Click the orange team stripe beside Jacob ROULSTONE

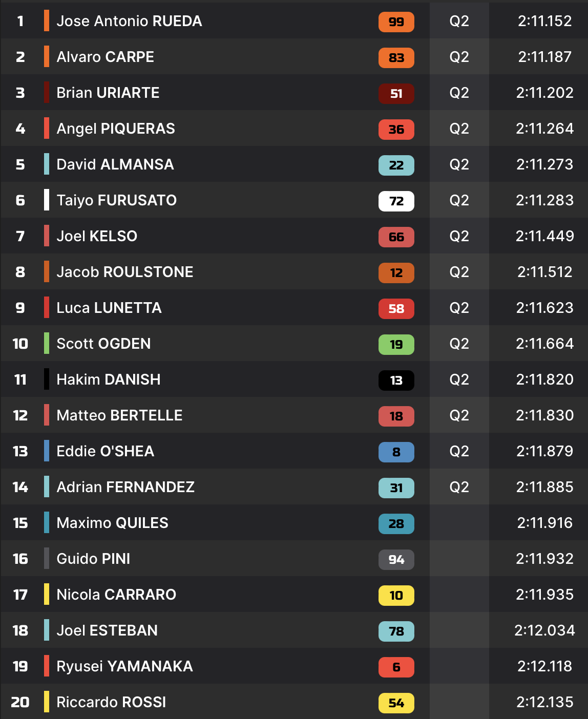[47, 272]
